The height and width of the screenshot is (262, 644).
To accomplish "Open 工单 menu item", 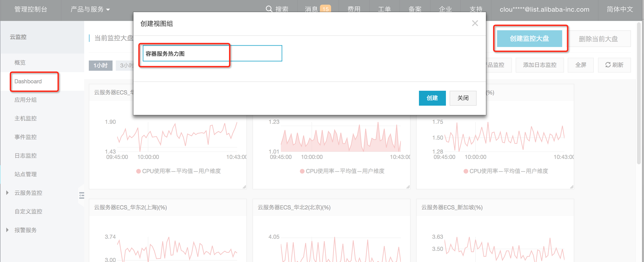I will point(384,9).
